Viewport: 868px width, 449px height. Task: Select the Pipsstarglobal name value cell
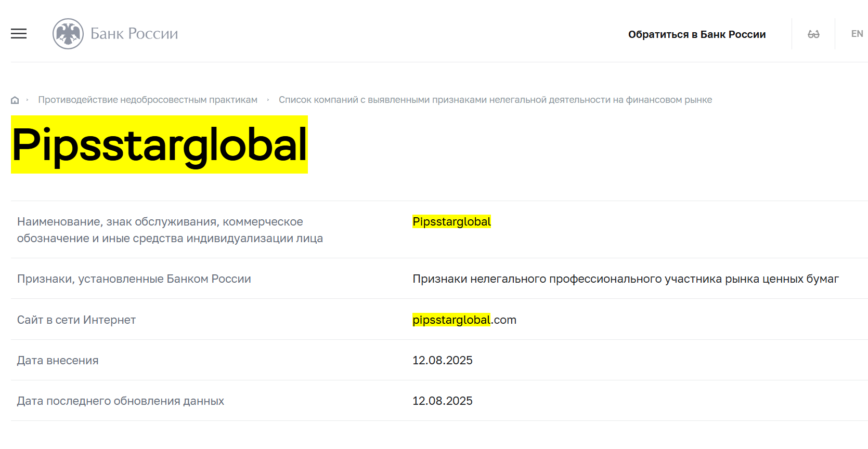(451, 222)
